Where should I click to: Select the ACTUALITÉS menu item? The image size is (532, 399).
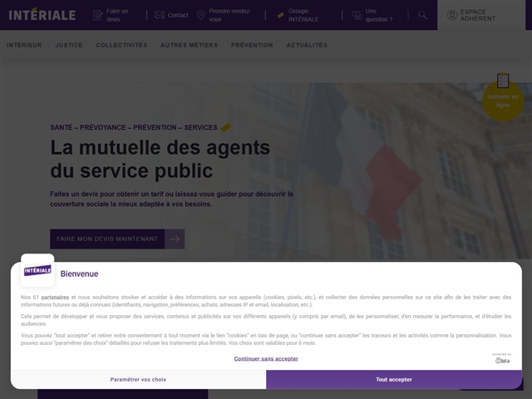point(307,45)
